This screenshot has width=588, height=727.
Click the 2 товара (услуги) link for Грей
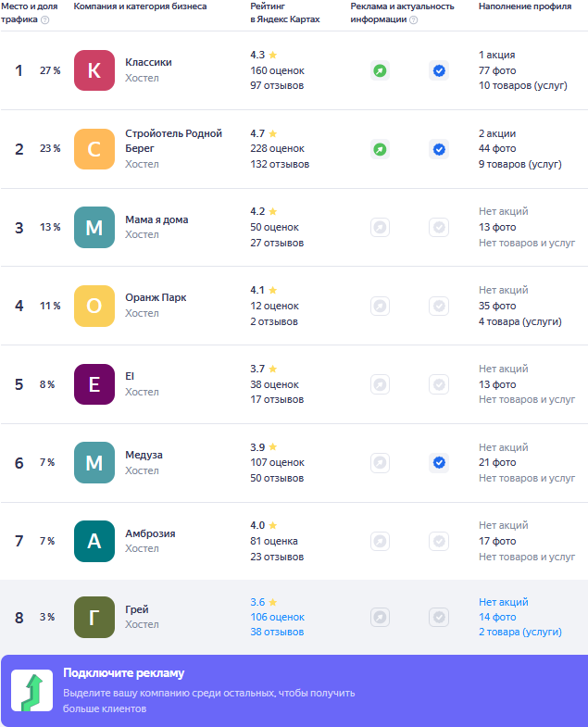pos(519,632)
